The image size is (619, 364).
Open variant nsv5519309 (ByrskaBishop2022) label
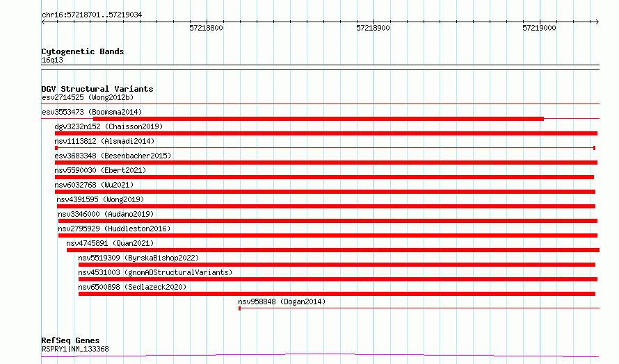(138, 258)
